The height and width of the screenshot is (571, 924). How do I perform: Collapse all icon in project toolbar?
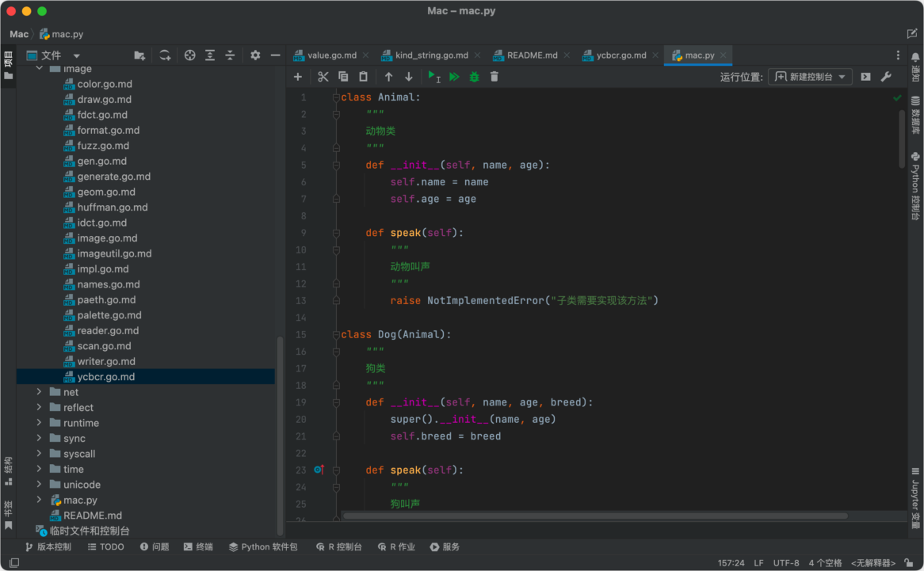tap(230, 55)
